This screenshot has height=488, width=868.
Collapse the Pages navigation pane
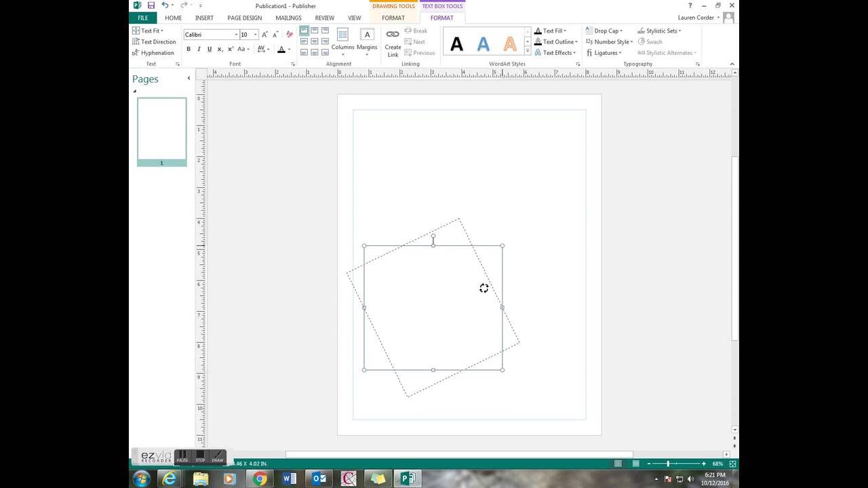tap(189, 79)
